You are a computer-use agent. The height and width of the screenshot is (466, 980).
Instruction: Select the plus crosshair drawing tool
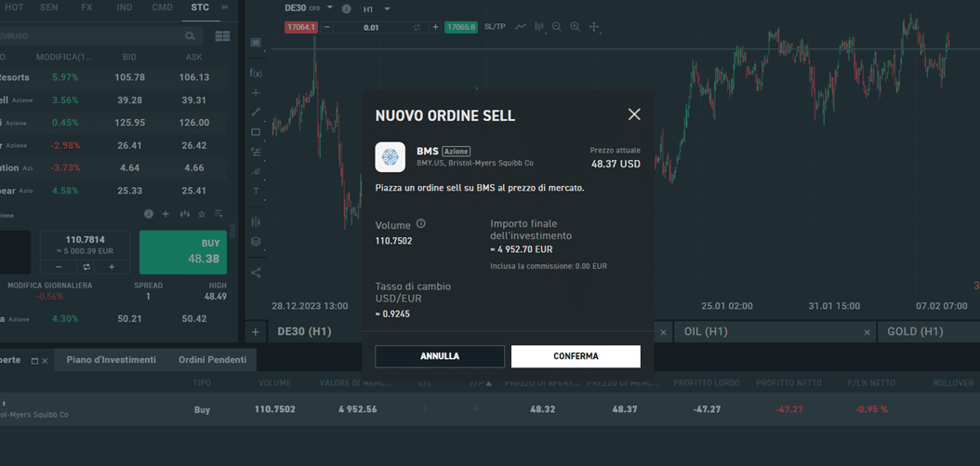[x=256, y=93]
